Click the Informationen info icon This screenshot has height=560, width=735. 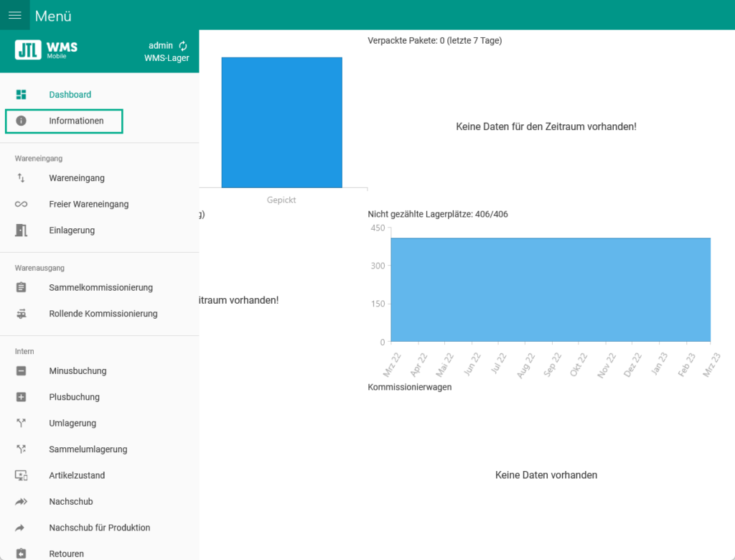point(21,121)
